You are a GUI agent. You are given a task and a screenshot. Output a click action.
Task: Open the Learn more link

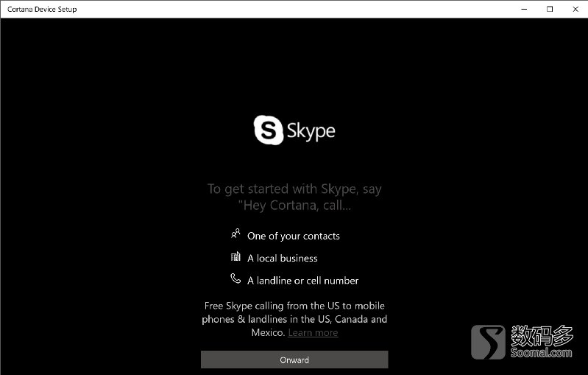313,332
